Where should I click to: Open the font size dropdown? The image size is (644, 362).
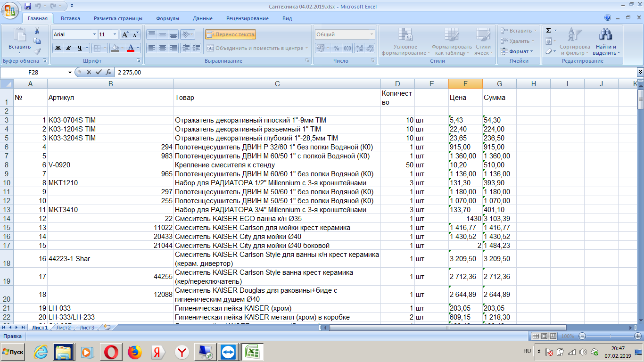pos(115,34)
